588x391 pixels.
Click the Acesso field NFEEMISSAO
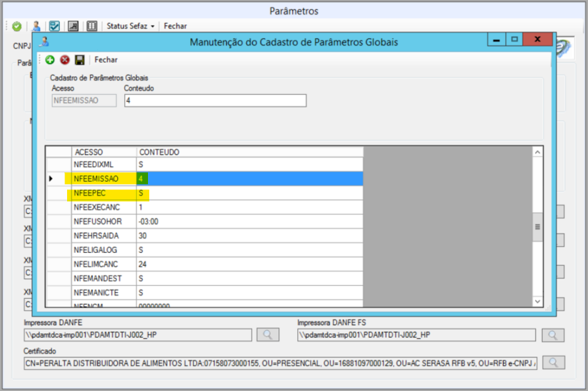(84, 101)
